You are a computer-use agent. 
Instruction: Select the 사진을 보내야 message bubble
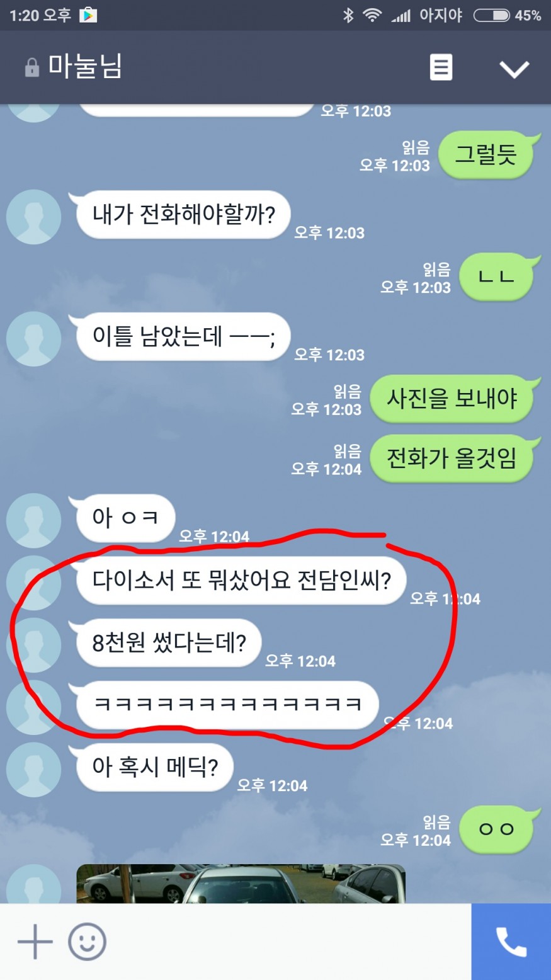point(452,399)
